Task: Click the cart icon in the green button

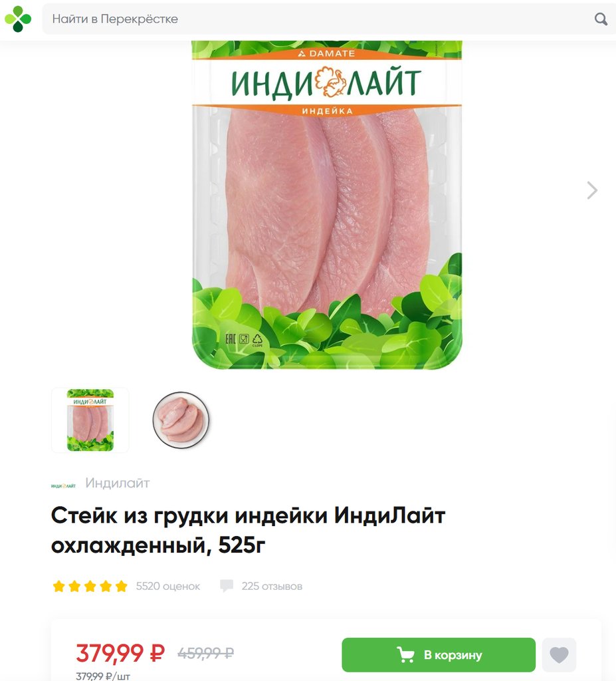Action: (x=405, y=654)
